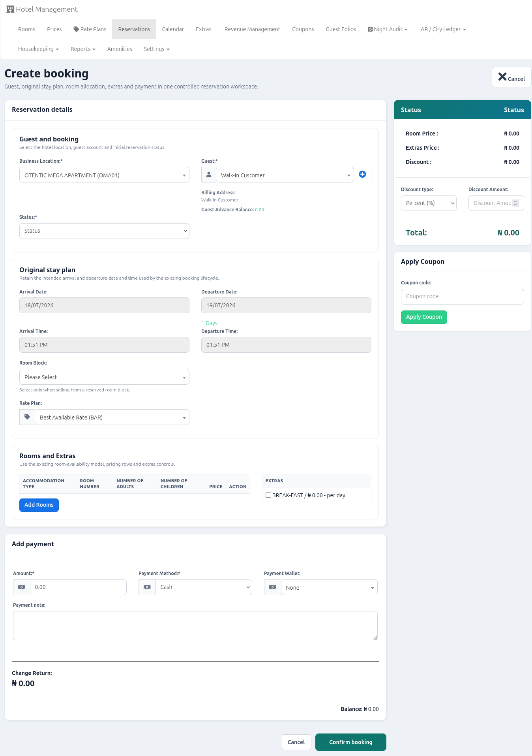Image resolution: width=532 pixels, height=756 pixels.
Task: Tick the BREAK-FAST extras checkbox
Action: click(268, 495)
